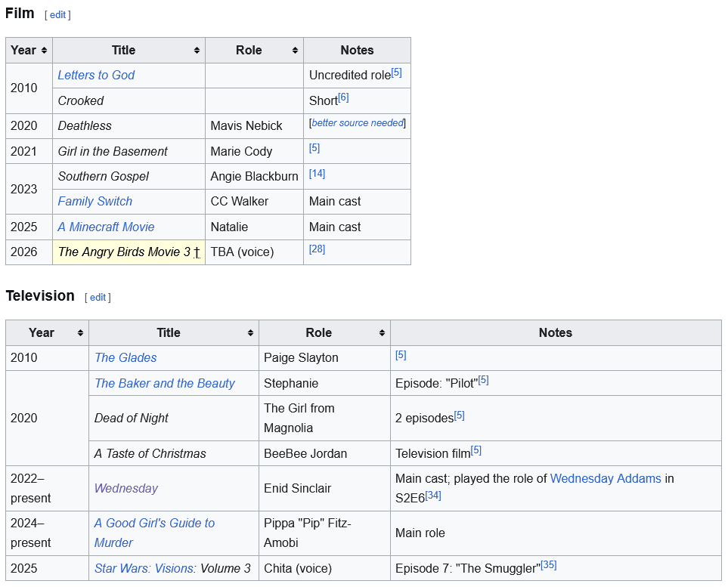The height and width of the screenshot is (587, 728).
Task: Click the Film table Notes header
Action: 357,50
